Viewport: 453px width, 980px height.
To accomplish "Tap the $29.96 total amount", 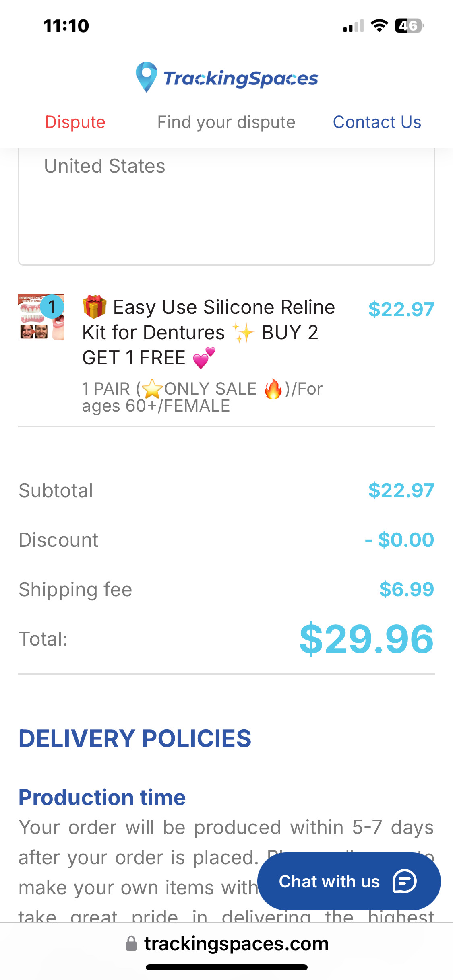I will [366, 639].
